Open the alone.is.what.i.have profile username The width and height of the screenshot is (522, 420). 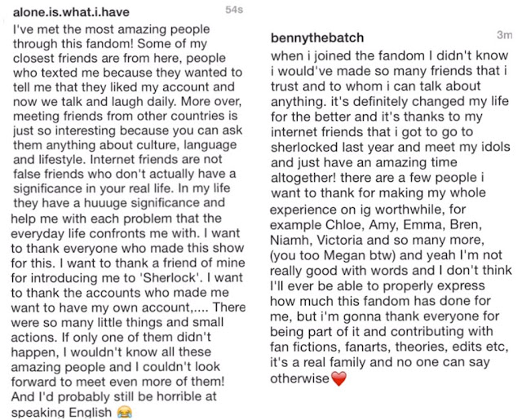pyautogui.click(x=71, y=12)
